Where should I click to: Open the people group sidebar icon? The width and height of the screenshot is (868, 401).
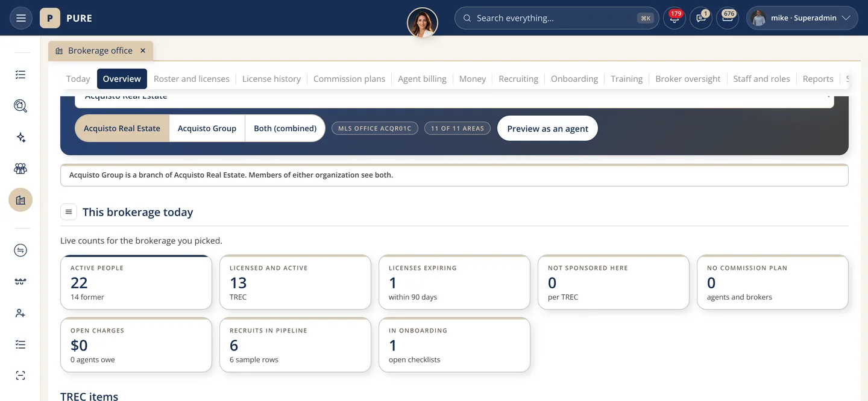point(20,169)
